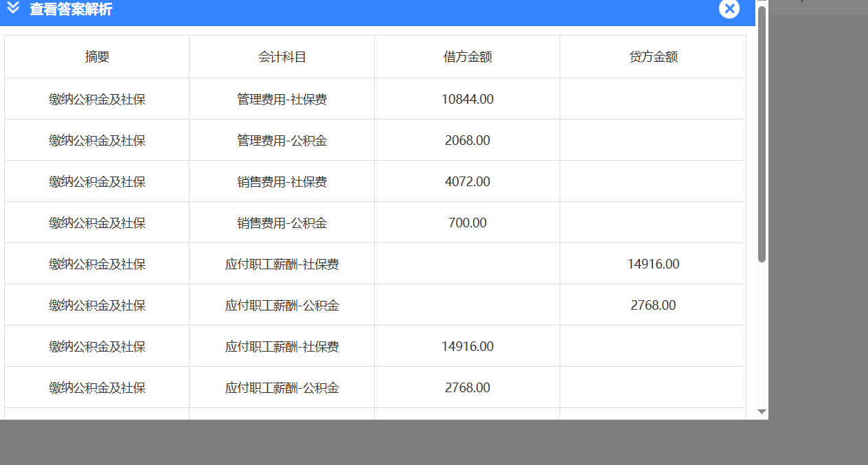Click the scrollbar down arrow of the answer panel
Image resolution: width=868 pixels, height=465 pixels.
coord(762,411)
